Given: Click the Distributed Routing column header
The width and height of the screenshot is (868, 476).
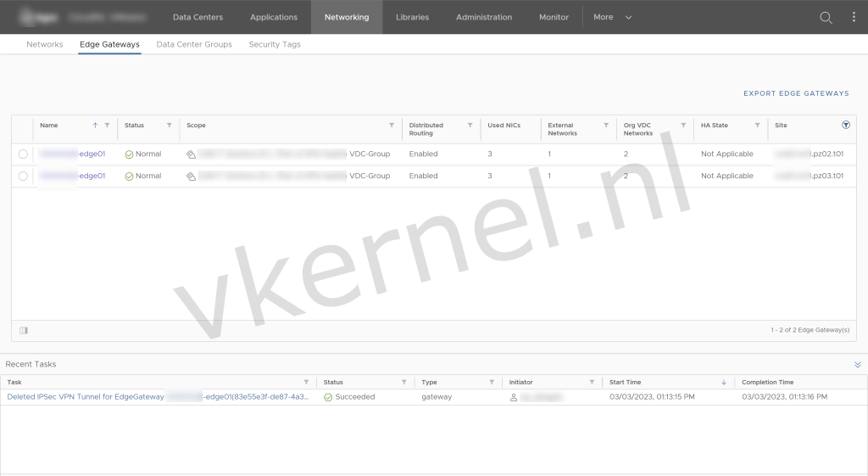Looking at the screenshot, I should 426,129.
